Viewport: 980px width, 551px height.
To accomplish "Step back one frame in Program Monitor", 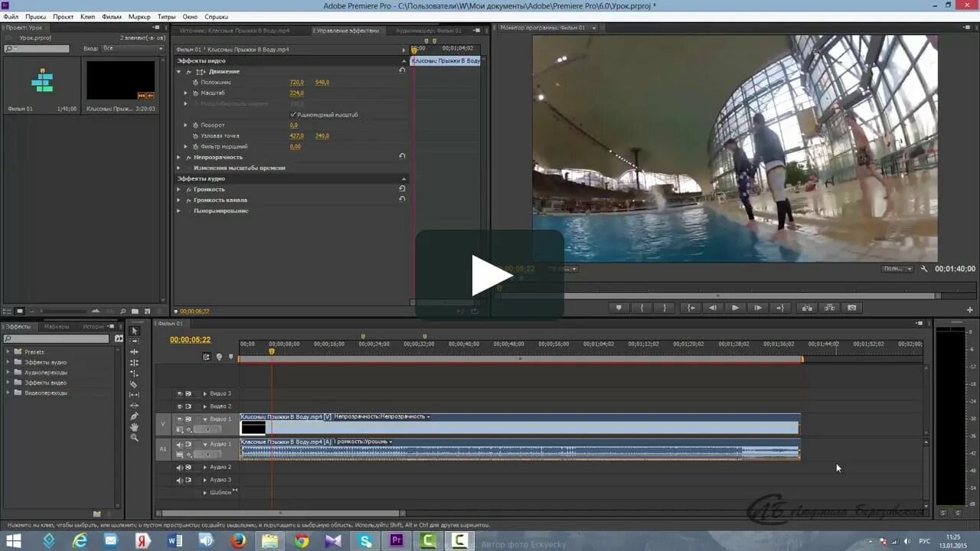I will tap(713, 308).
